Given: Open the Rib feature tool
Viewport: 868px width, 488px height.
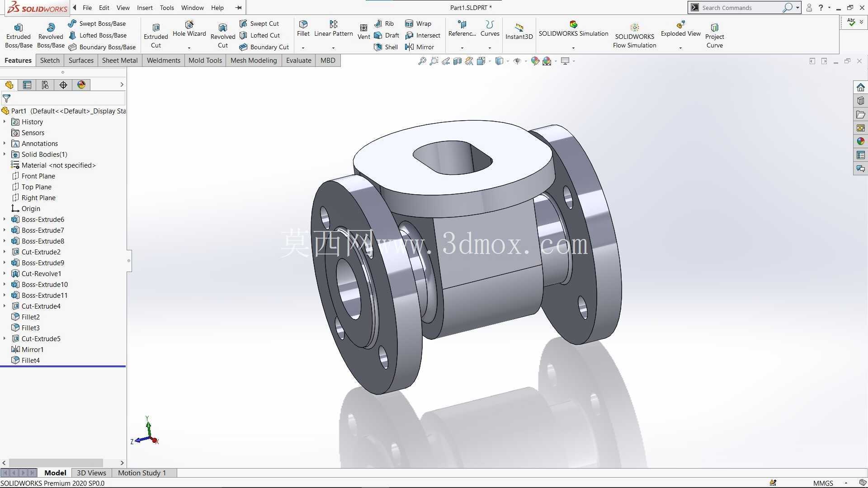Looking at the screenshot, I should tap(384, 23).
